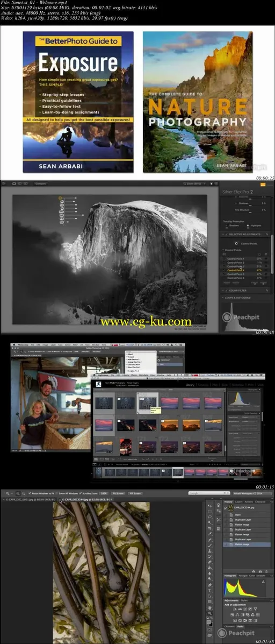The height and width of the screenshot is (644, 275).
Task: Select the Eyedropper tool
Action: pos(209,534)
